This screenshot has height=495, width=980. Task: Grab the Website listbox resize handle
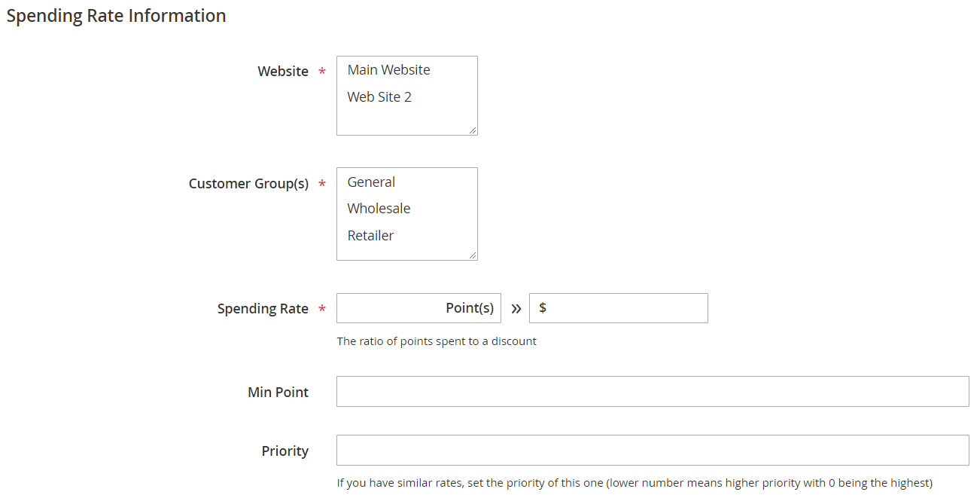click(473, 130)
